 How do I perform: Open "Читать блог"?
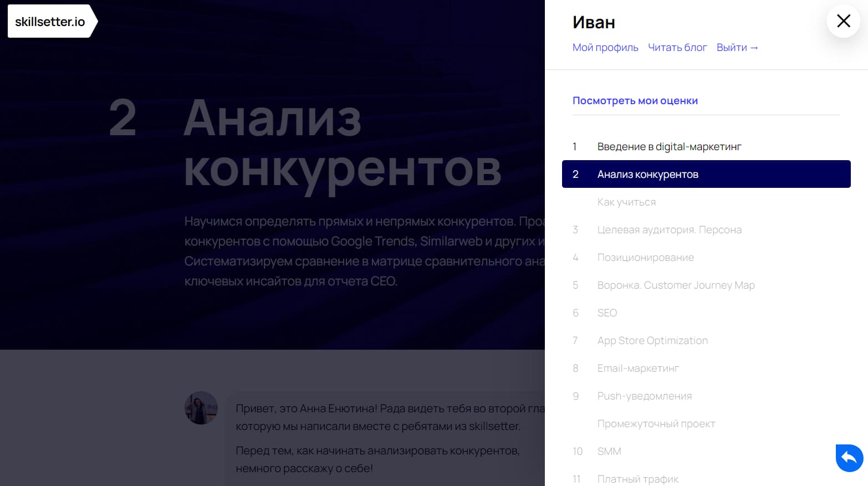[x=677, y=47]
